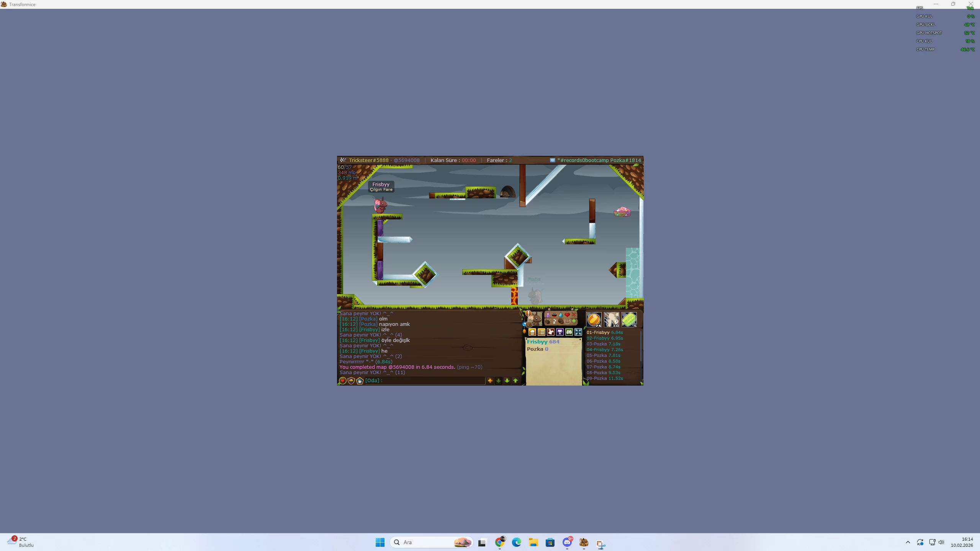Click record row '05-Pozka 7.81s'
The height and width of the screenshot is (551, 980).
coord(603,355)
